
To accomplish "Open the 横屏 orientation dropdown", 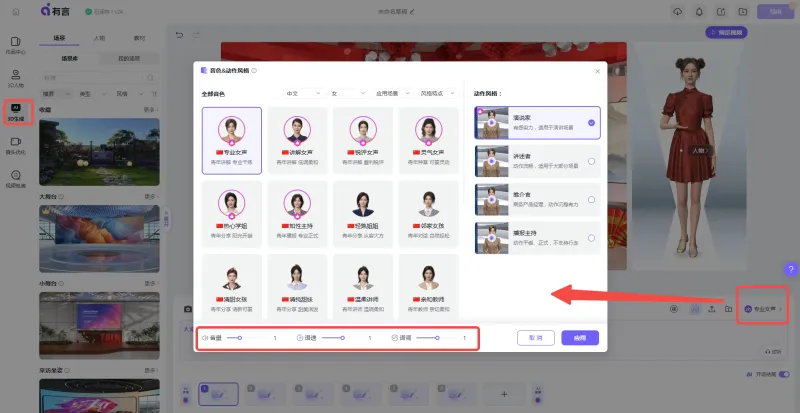I will coord(56,94).
